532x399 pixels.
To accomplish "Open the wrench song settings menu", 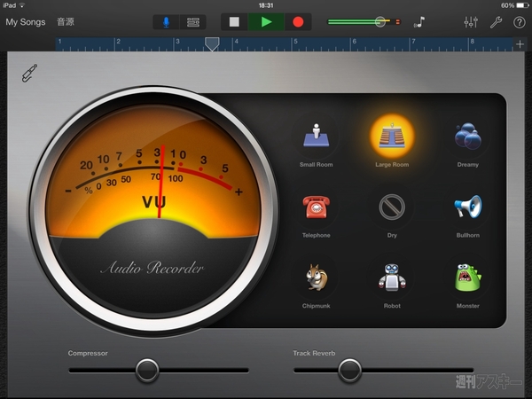I will 496,21.
